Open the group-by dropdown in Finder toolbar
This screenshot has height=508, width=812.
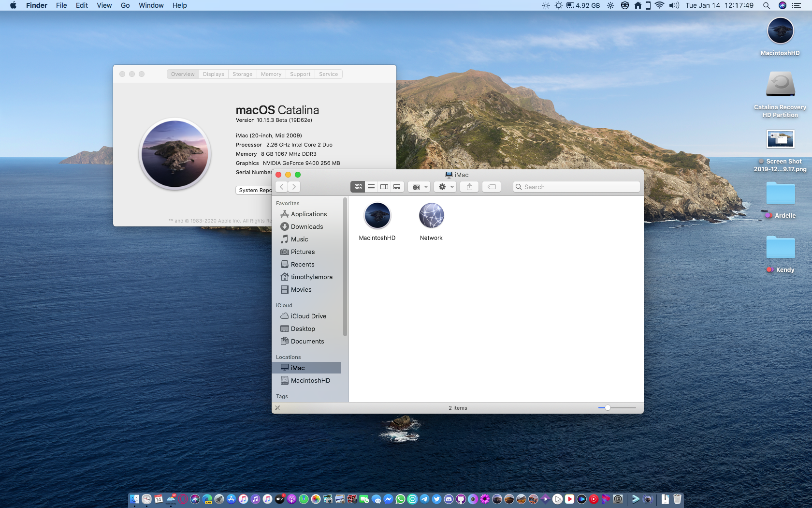coord(420,187)
